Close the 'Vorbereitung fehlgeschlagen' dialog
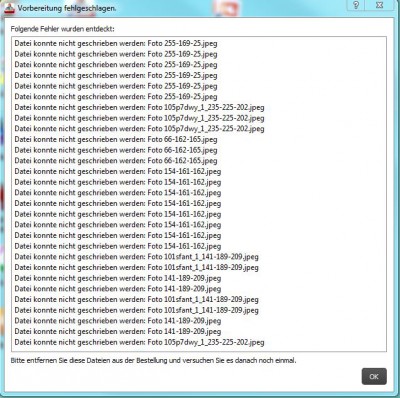 (379, 5)
